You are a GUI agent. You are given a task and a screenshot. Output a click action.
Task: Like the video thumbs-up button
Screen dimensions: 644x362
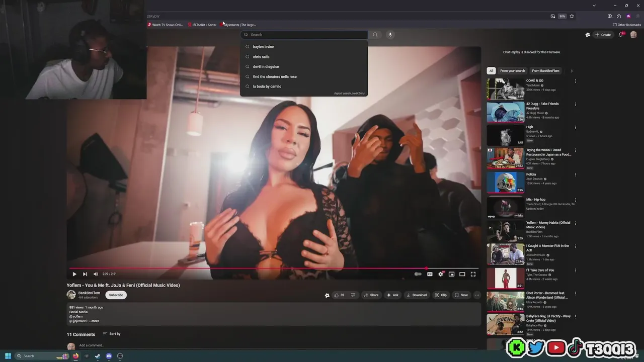tap(339, 295)
